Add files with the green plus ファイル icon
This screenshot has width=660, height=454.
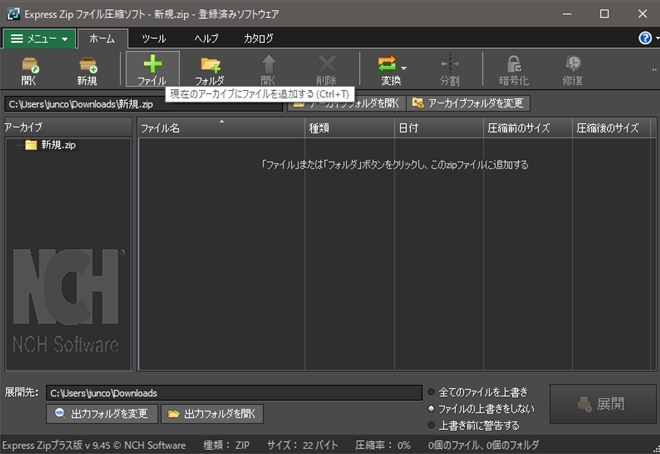tap(152, 69)
